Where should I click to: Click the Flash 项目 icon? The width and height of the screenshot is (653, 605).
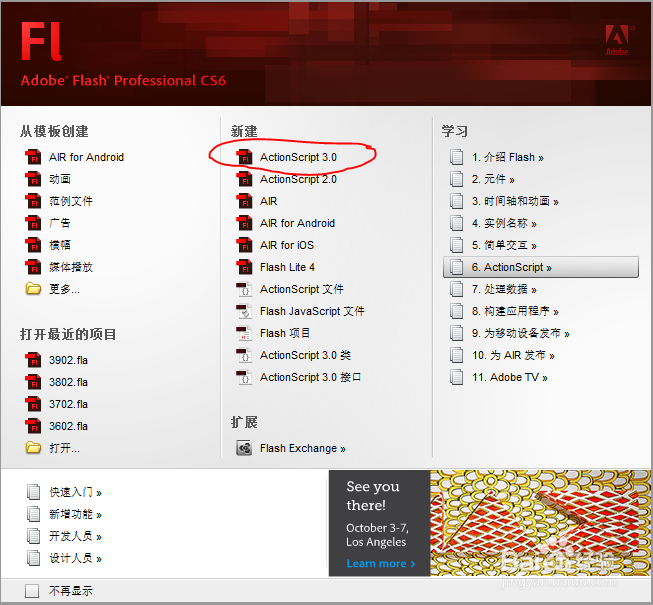[x=244, y=333]
